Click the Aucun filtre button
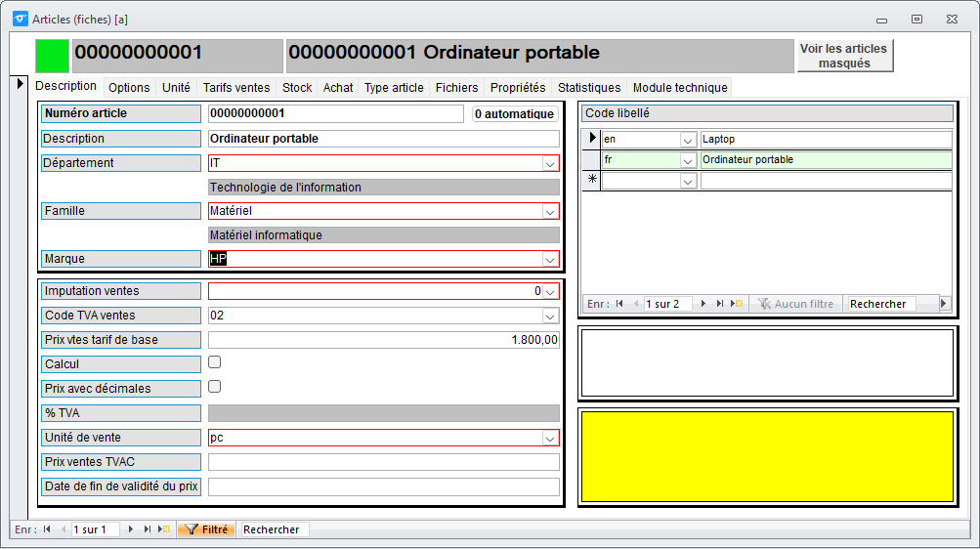Viewport: 980px width, 549px height. (795, 304)
